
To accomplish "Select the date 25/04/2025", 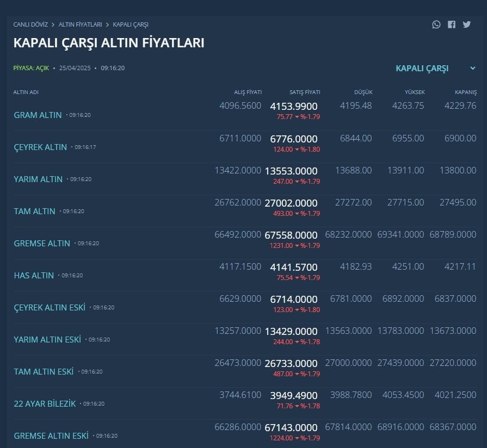I will [x=75, y=69].
